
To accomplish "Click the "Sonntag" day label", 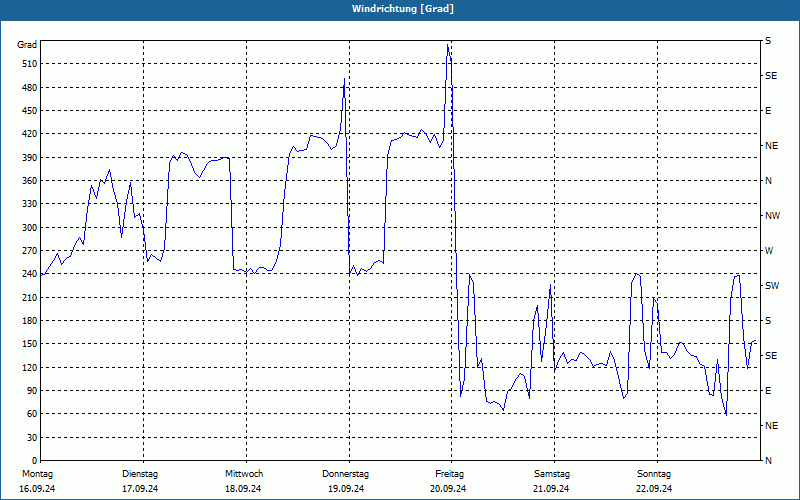I will 654,474.
